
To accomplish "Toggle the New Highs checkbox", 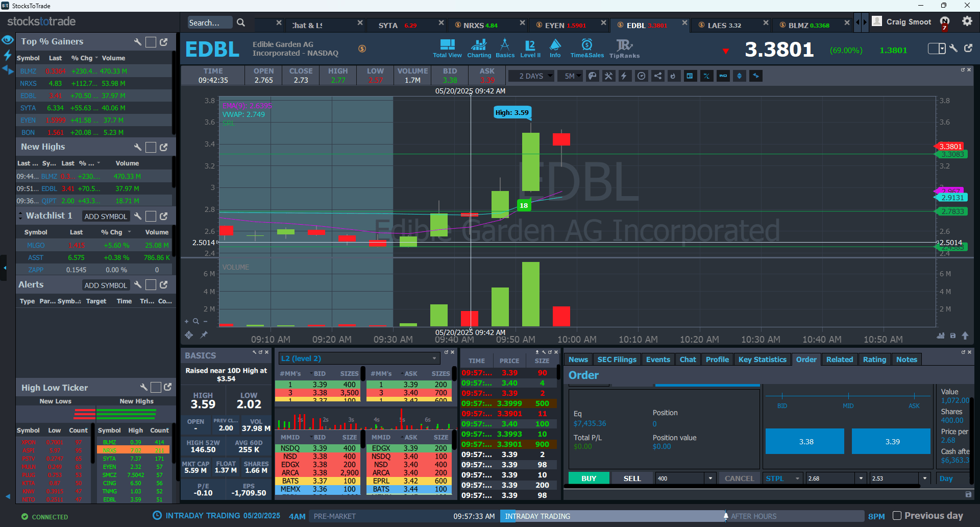I will 151,147.
